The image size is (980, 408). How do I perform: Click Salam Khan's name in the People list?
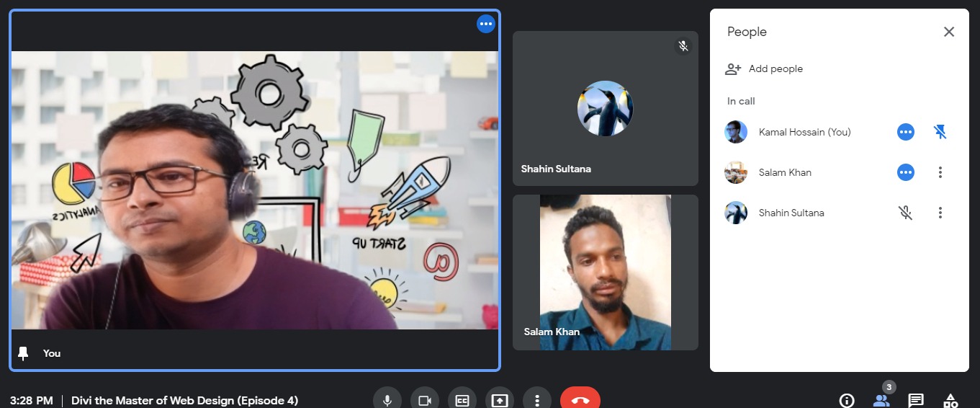(x=785, y=172)
